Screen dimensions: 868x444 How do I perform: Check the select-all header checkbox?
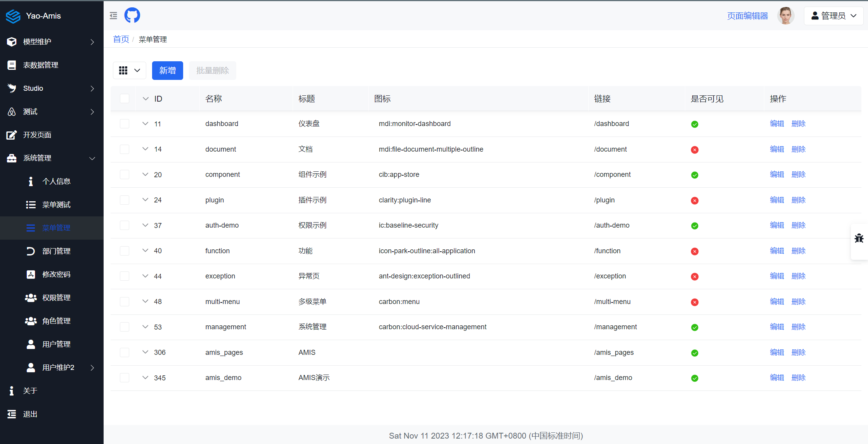click(125, 98)
